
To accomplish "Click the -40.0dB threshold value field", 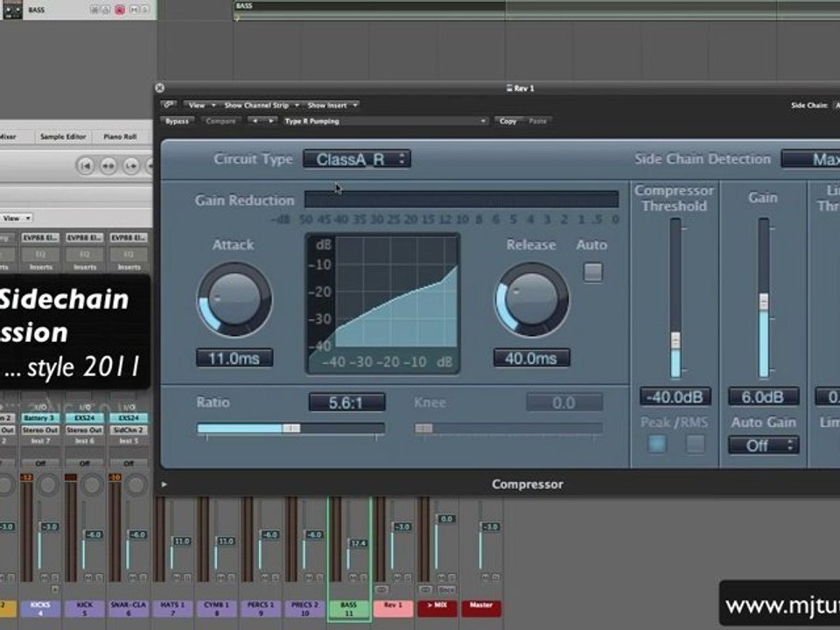I will pos(675,397).
